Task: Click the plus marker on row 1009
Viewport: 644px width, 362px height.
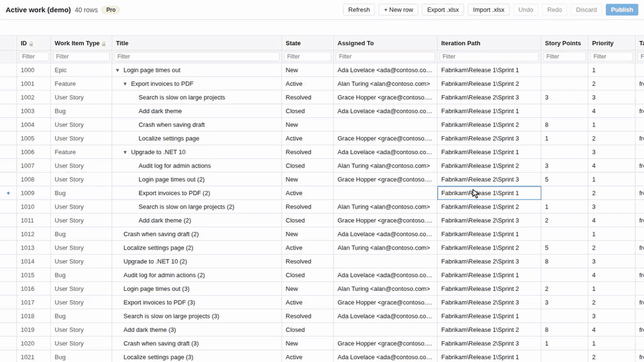Action: click(8, 193)
